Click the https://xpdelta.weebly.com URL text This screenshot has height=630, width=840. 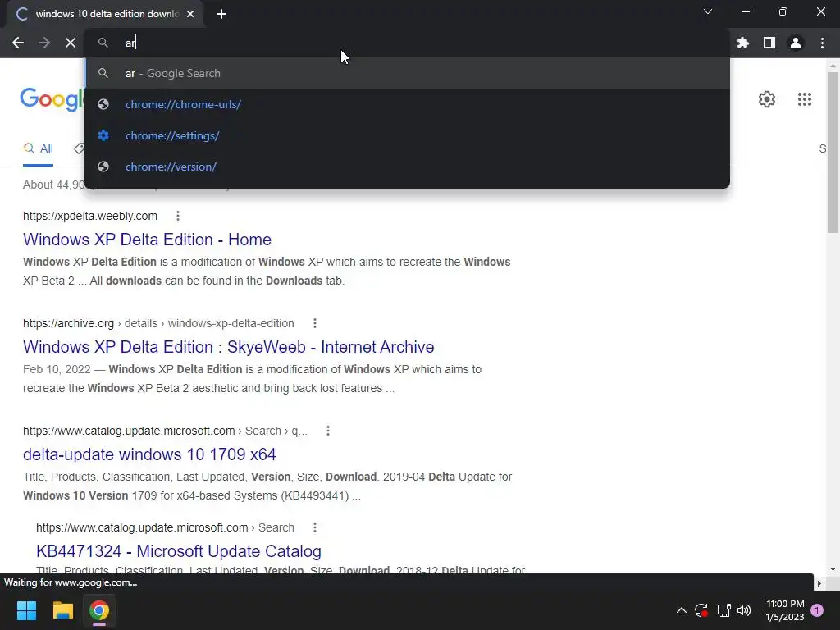click(90, 216)
